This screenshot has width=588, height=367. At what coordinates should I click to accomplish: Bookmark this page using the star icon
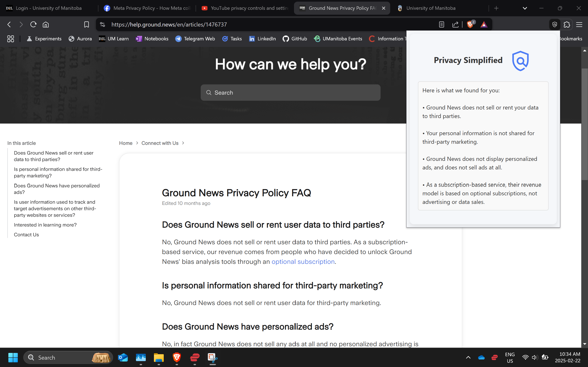(x=87, y=24)
